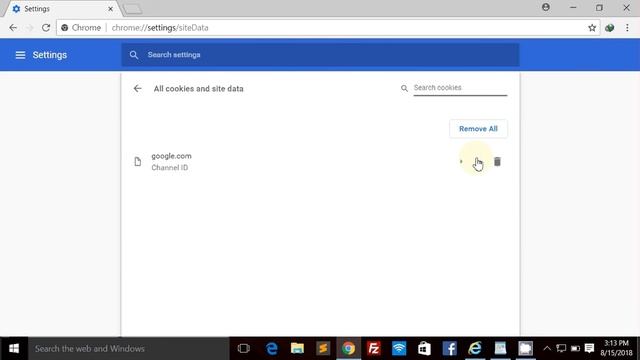Open File Explorer from taskbar

pyautogui.click(x=297, y=349)
